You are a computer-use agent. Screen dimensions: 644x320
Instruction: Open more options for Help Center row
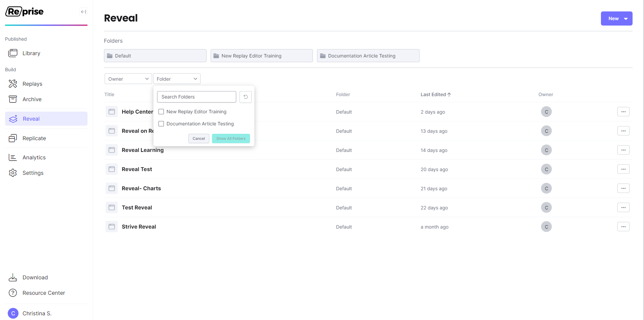tap(623, 112)
